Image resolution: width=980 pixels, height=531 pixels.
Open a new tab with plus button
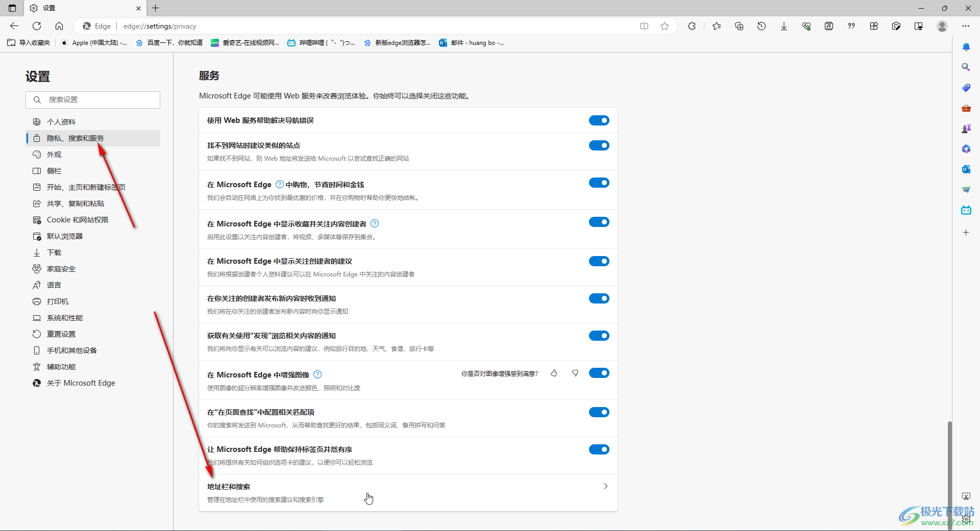tap(156, 8)
